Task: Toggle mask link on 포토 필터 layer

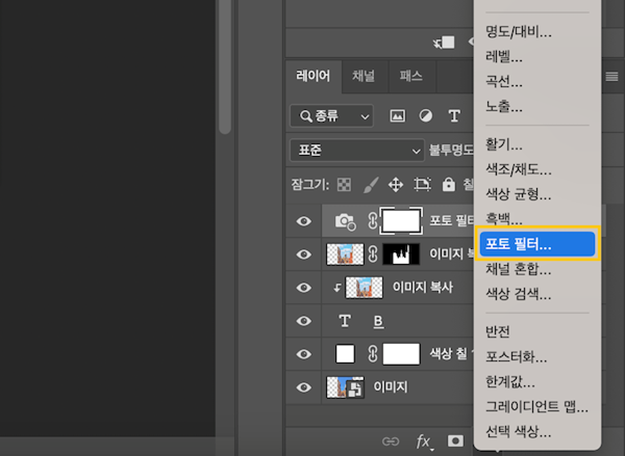Action: tap(373, 221)
